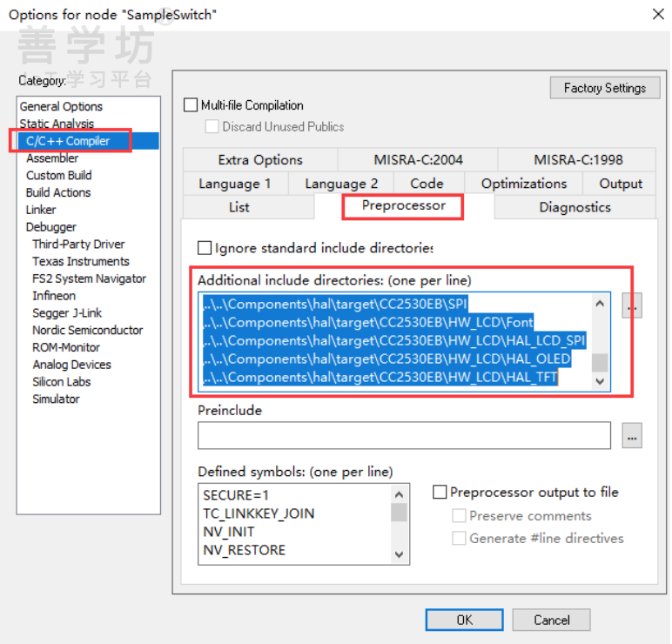Click the NV_RESTORE defined symbol

245,550
